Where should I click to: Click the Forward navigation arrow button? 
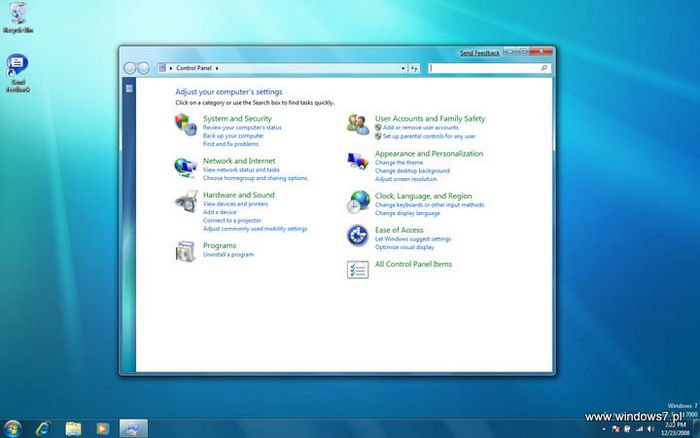[x=143, y=68]
